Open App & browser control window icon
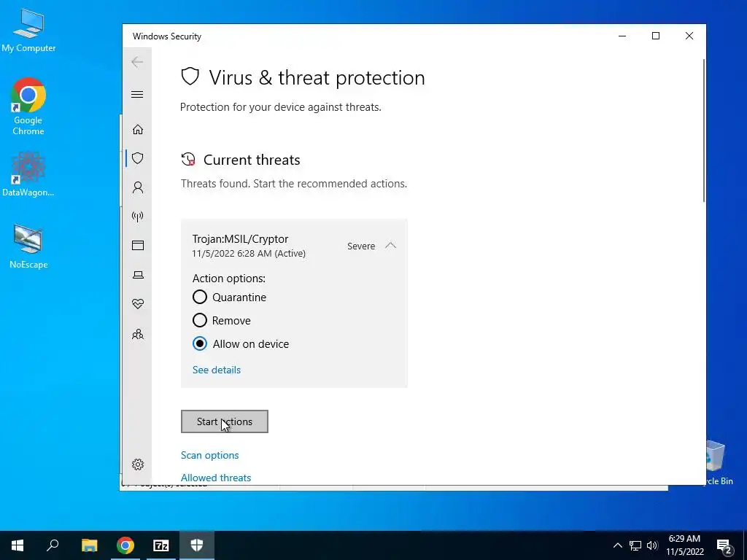This screenshot has height=560, width=747. 138,246
